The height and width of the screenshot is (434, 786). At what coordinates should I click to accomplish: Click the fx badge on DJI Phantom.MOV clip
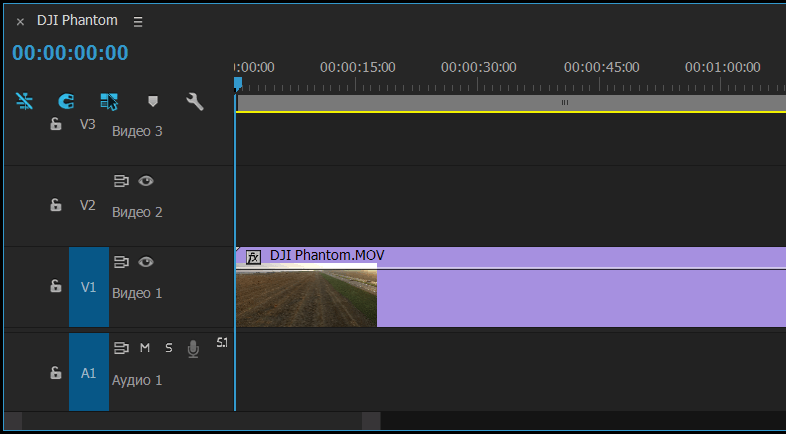tap(253, 257)
